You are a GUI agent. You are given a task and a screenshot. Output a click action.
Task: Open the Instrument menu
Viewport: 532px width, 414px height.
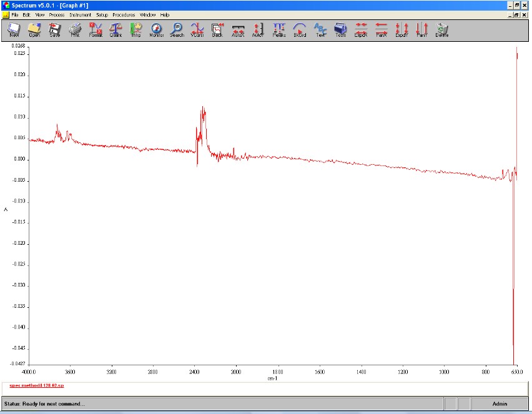[81, 15]
